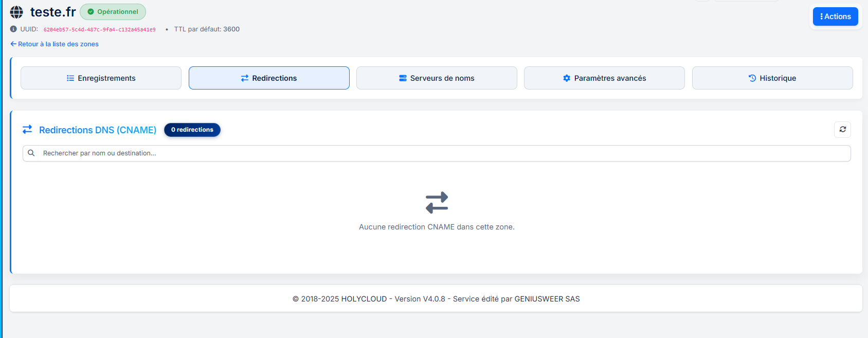Image resolution: width=868 pixels, height=338 pixels.
Task: Focus the Rechercher par nom ou destination field
Action: [x=442, y=153]
